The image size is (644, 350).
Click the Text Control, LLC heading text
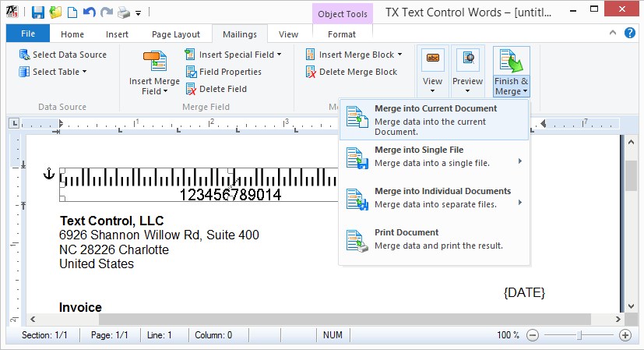pyautogui.click(x=111, y=221)
